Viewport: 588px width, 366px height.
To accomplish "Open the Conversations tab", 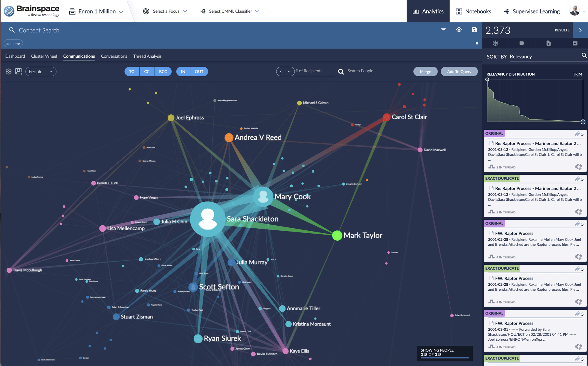I will [114, 56].
